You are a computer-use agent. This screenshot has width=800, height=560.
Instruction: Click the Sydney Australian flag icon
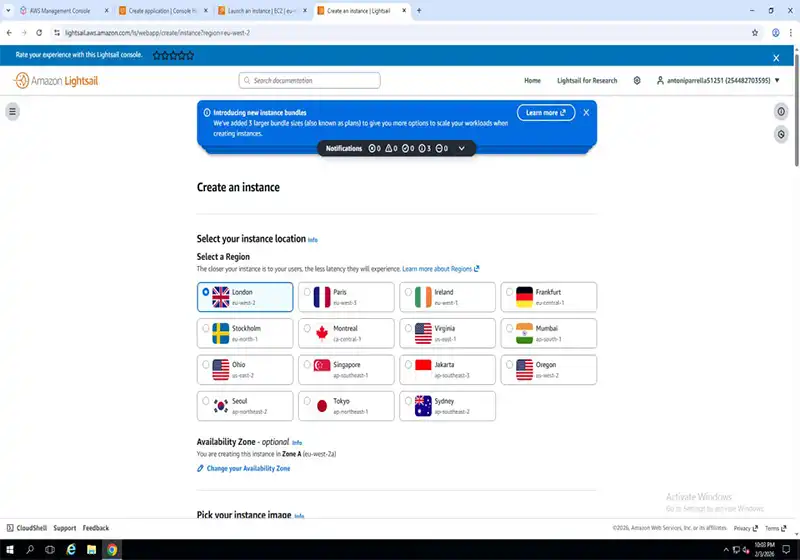point(423,406)
